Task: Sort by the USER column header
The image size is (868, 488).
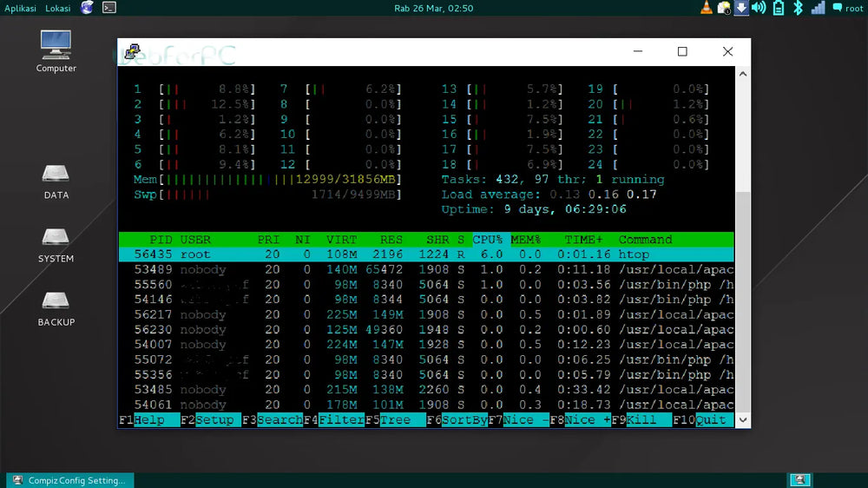Action: [x=194, y=240]
